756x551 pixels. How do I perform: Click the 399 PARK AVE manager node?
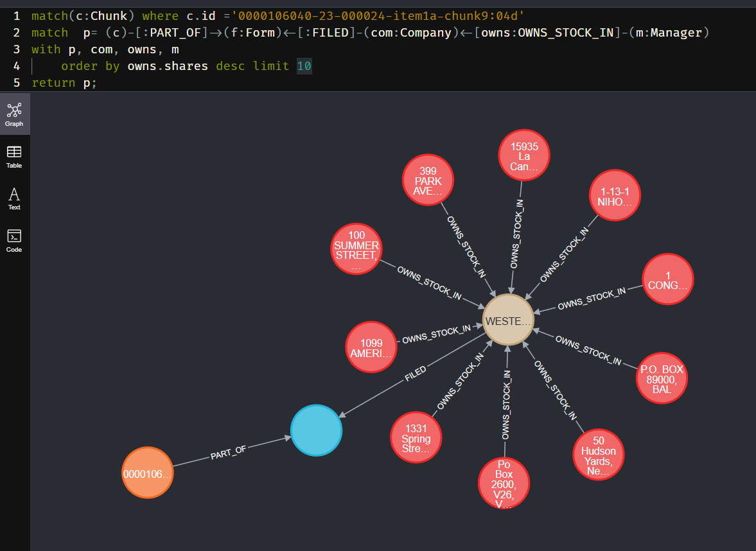pos(428,180)
